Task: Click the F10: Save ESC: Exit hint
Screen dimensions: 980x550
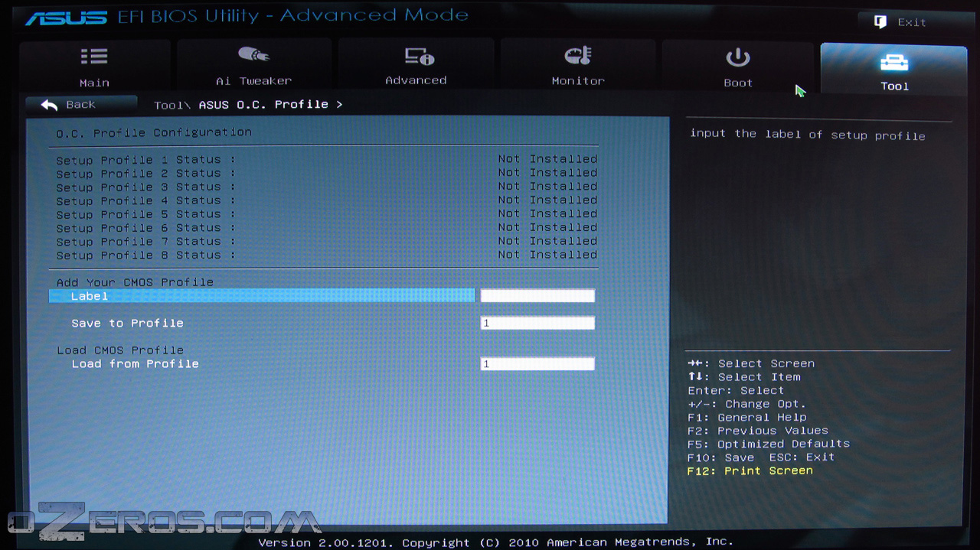Action: (760, 457)
